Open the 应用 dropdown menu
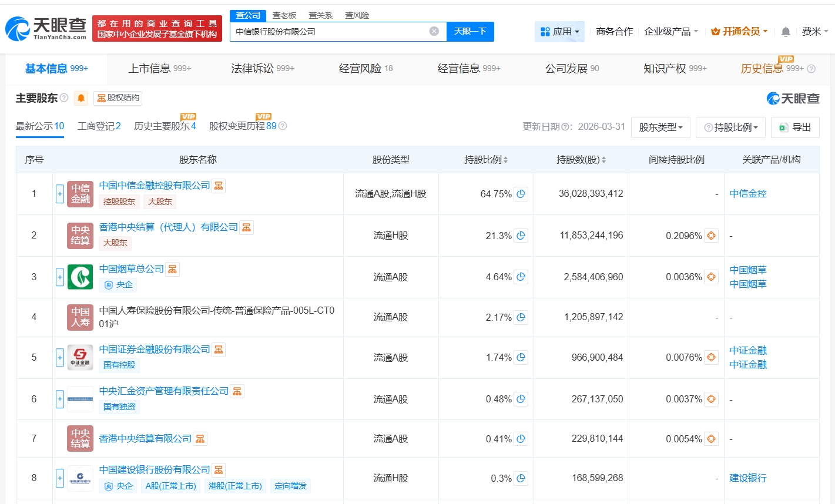835x504 pixels. [x=559, y=32]
